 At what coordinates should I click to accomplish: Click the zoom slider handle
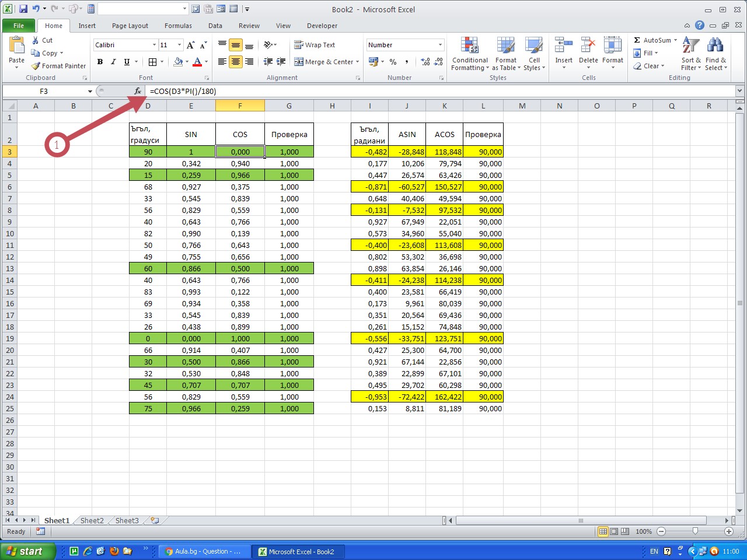(695, 531)
